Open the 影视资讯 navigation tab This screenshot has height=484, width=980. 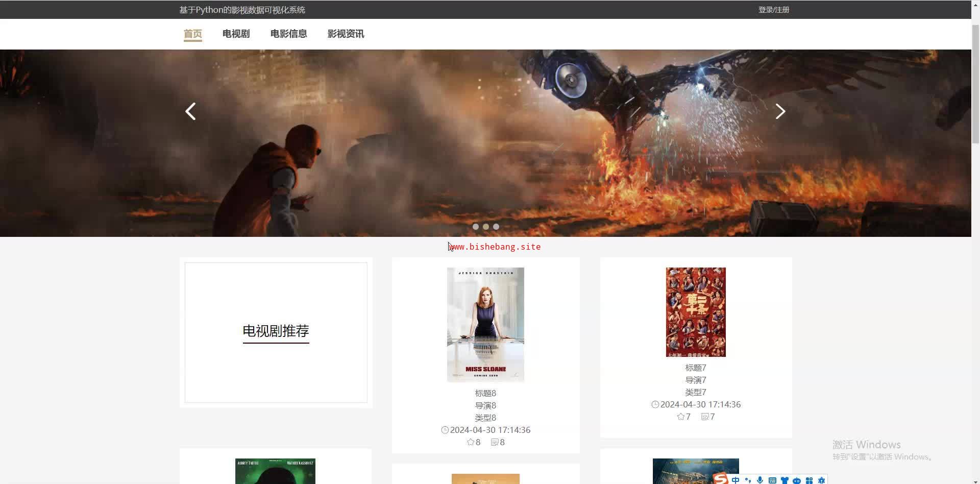pyautogui.click(x=346, y=34)
